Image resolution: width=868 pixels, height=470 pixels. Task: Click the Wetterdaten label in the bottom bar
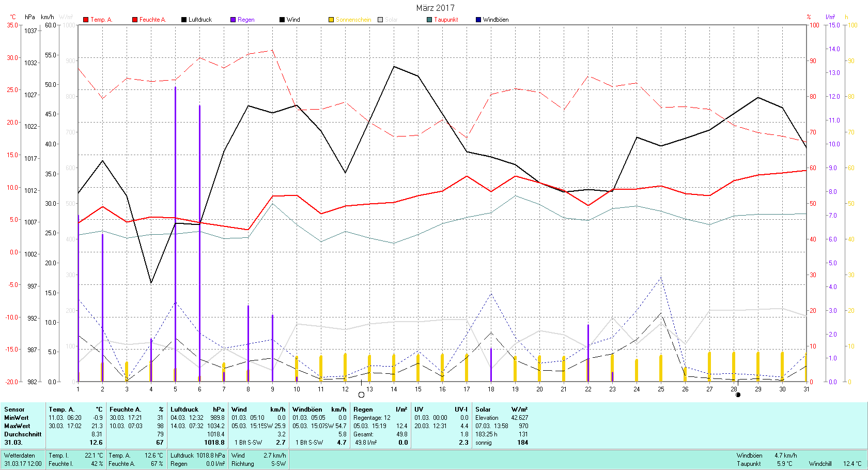tap(20, 456)
